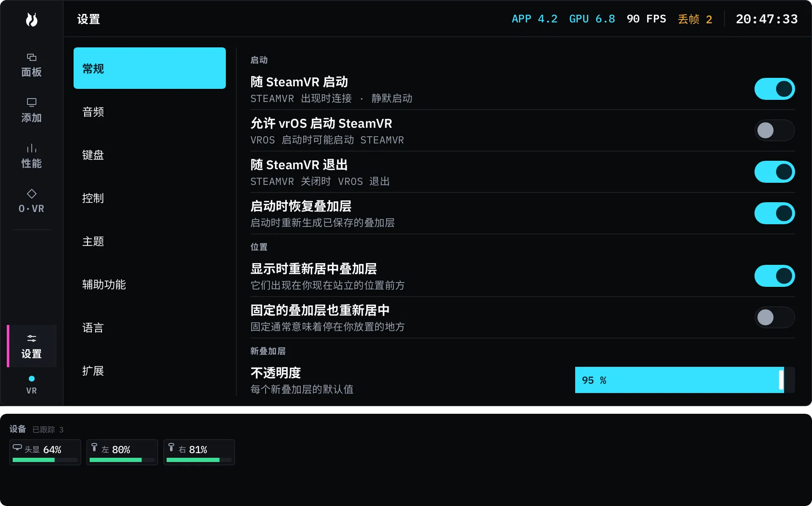Click the flame logo icon
The image size is (812, 506).
coord(32,19)
